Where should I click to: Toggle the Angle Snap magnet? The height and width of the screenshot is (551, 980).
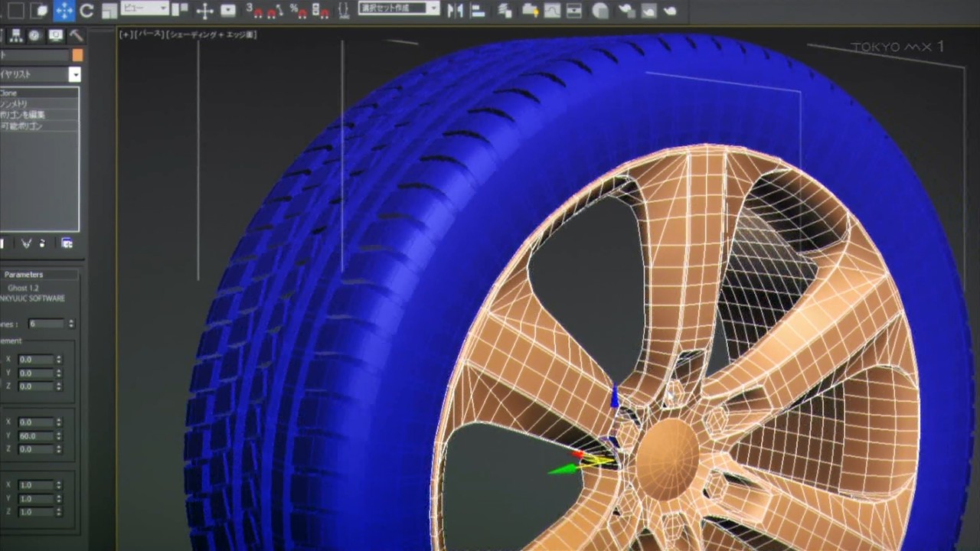coord(276,11)
